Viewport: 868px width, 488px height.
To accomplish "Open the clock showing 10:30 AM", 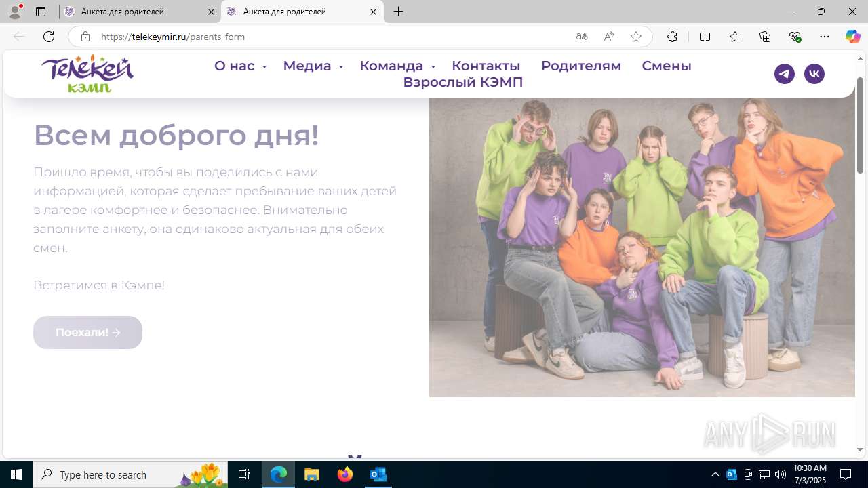I will [x=810, y=474].
